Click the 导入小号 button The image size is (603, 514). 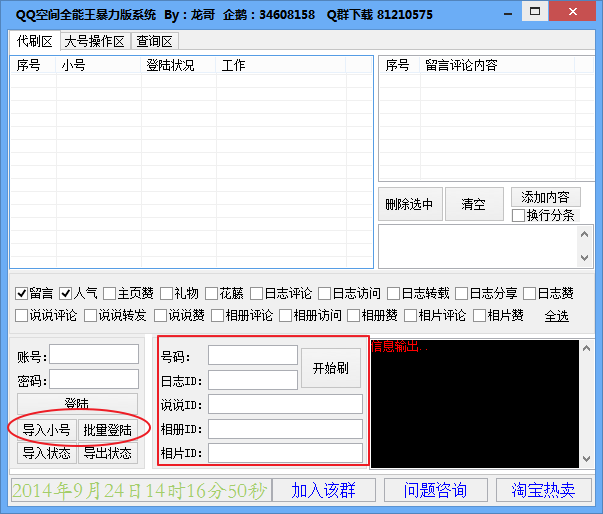point(47,430)
